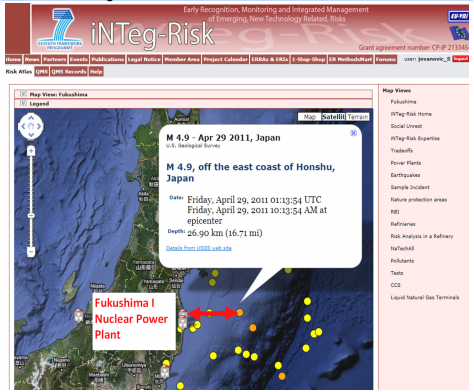The height and width of the screenshot is (392, 474).
Task: Click the Fukushima power plant marker icon
Action: coord(183,314)
